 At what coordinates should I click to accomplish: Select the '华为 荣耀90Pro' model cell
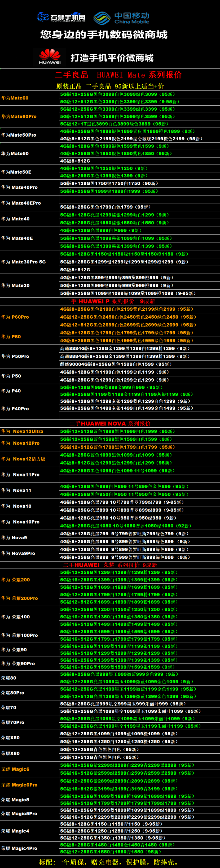tap(30, 663)
